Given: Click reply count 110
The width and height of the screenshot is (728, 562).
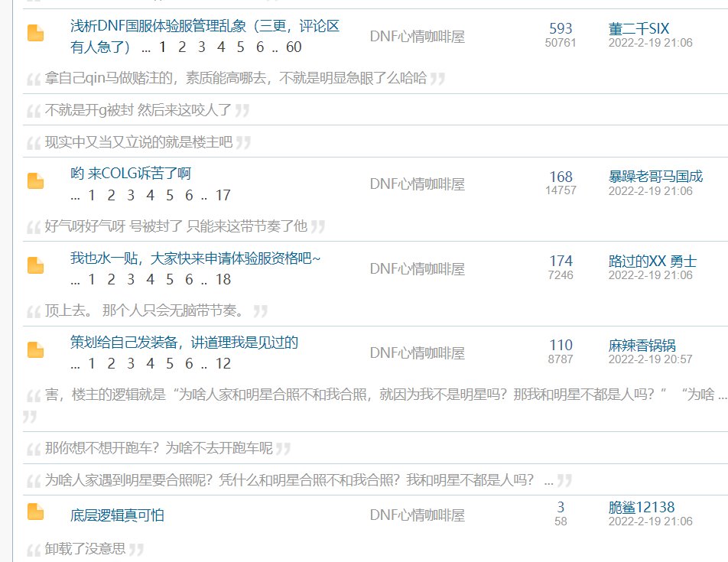Looking at the screenshot, I should [x=561, y=346].
